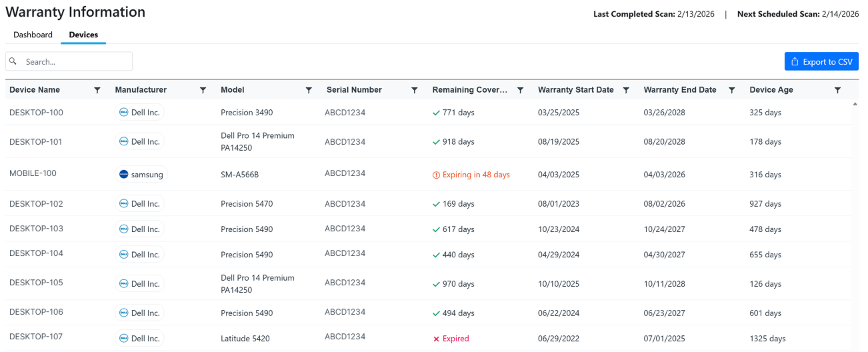Open the Warranty Start Date filter
The height and width of the screenshot is (352, 868).
626,90
